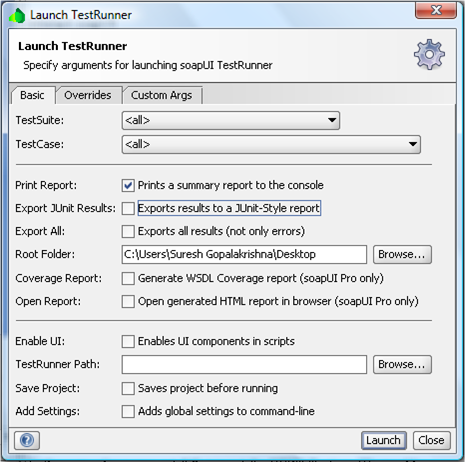Click 'Saves project before running' text
Screen dimensions: 466x463
[x=208, y=388]
